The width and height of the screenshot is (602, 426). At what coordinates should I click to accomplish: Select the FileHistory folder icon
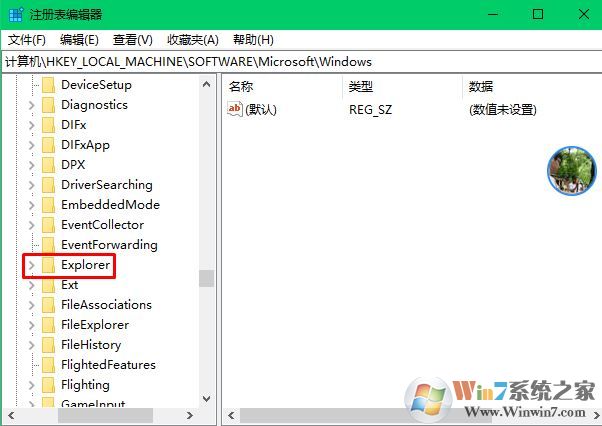point(48,345)
